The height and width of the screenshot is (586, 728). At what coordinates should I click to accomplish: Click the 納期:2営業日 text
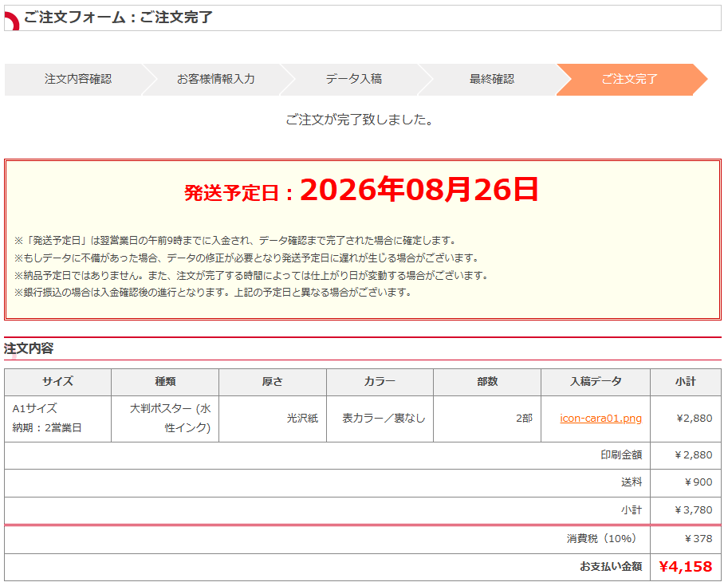point(47,427)
